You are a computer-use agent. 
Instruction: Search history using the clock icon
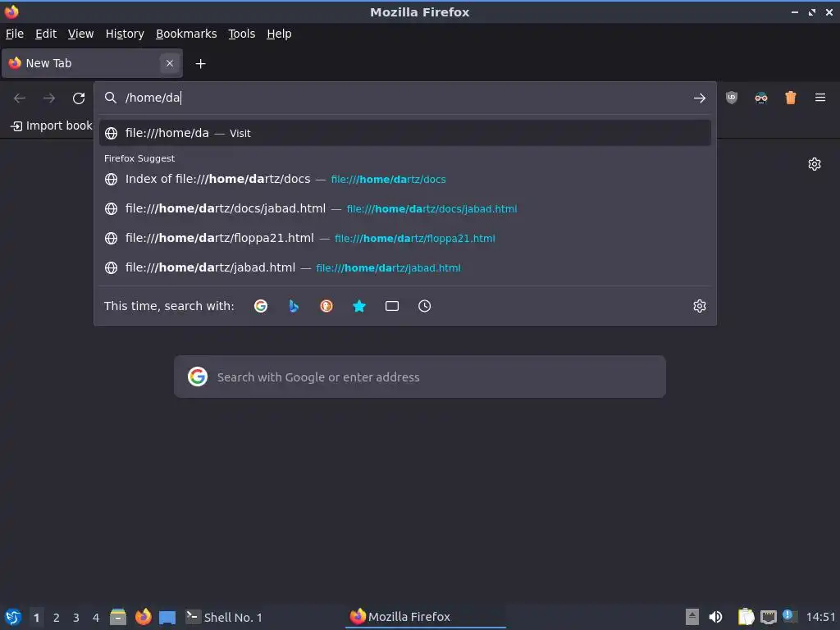pos(424,306)
